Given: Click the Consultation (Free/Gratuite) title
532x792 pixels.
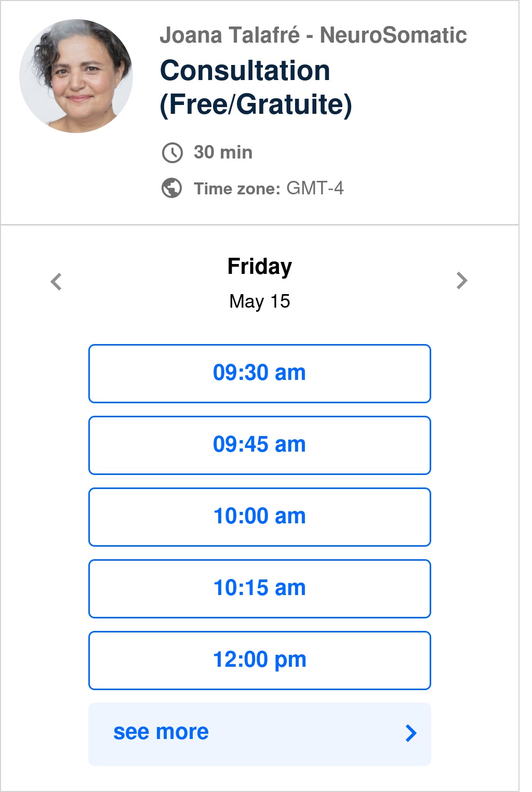Looking at the screenshot, I should coord(256,87).
